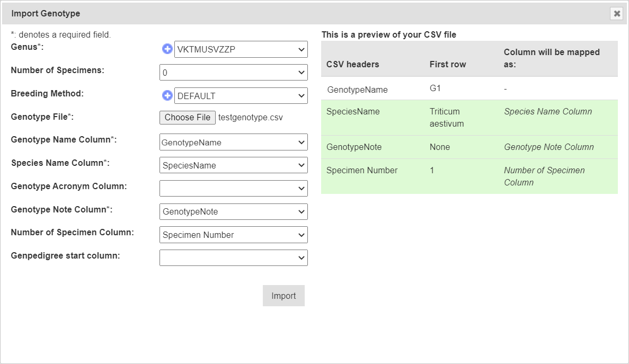
Task: Open the empty Genotype Acronym Column dropdown
Action: point(233,189)
